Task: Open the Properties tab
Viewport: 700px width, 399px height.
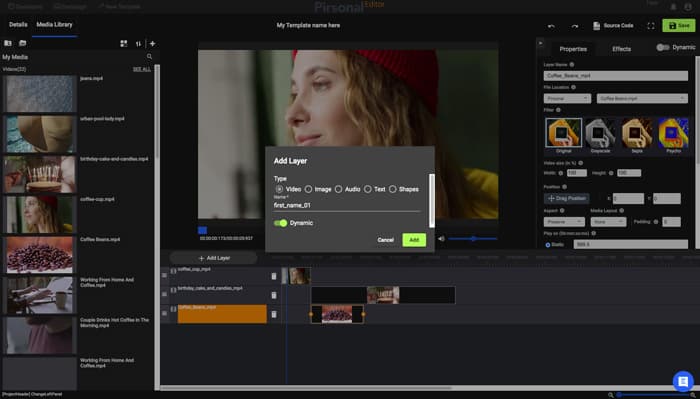Action: 573,49
